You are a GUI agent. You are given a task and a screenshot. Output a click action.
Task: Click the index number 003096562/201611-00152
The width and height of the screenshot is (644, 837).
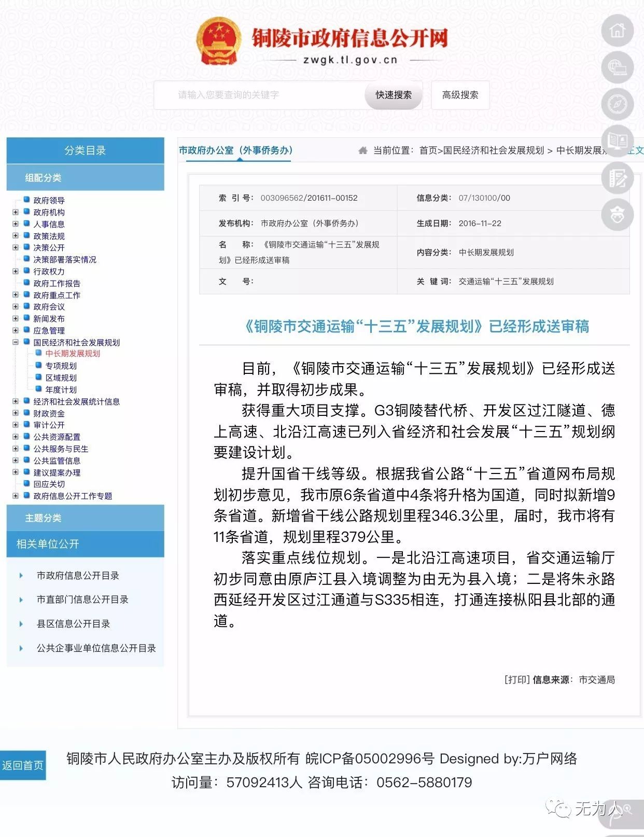(309, 198)
